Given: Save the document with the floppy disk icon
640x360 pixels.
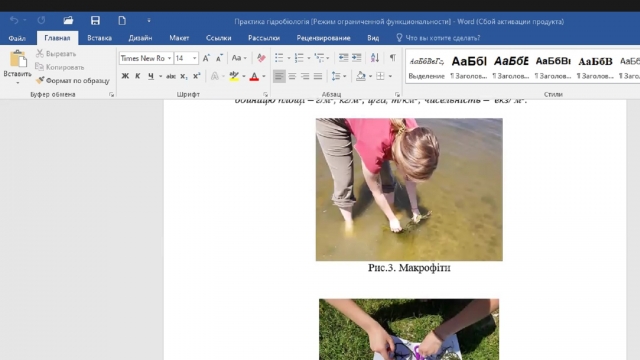Looking at the screenshot, I should coord(95,20).
